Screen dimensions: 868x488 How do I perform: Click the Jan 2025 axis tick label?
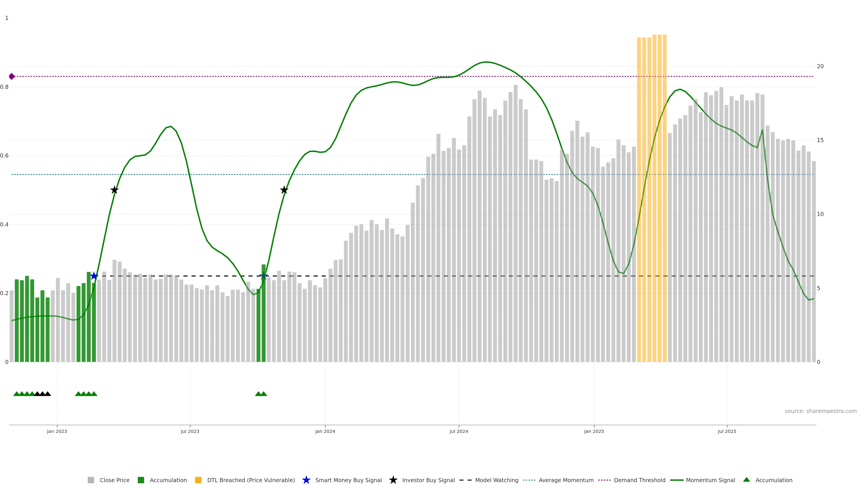(594, 432)
